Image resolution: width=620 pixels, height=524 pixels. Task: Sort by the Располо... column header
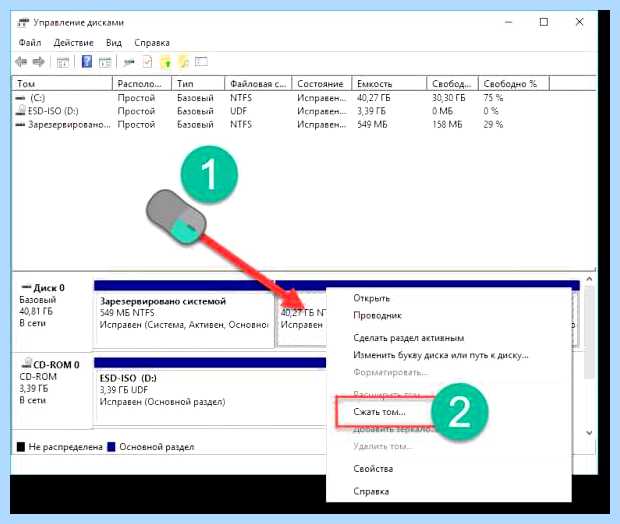[142, 84]
